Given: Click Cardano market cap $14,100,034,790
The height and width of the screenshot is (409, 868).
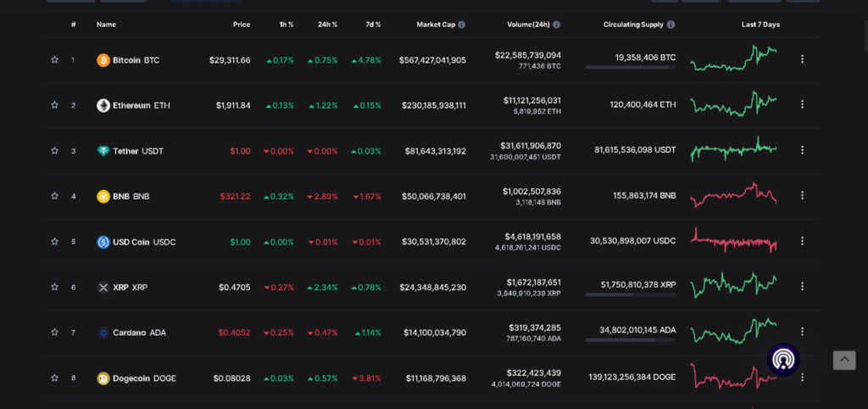Looking at the screenshot, I should [435, 333].
